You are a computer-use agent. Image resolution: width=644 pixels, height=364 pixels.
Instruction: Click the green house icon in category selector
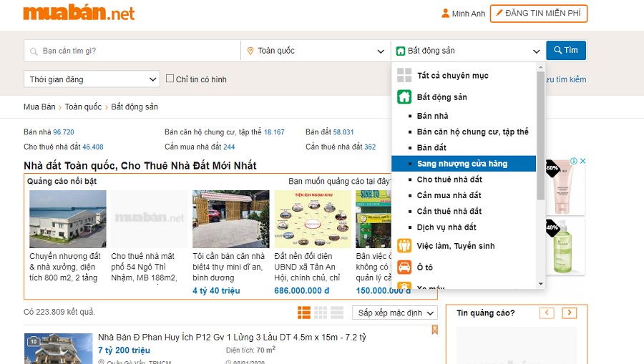tap(401, 51)
